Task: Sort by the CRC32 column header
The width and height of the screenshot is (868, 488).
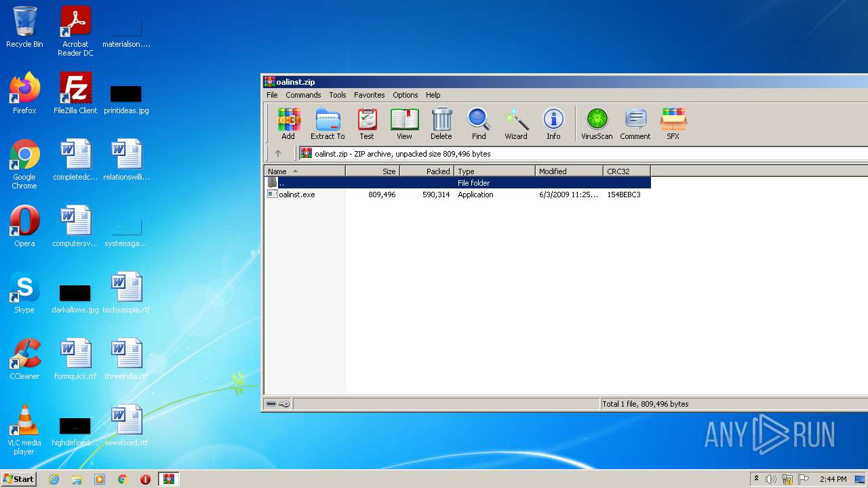Action: point(627,171)
